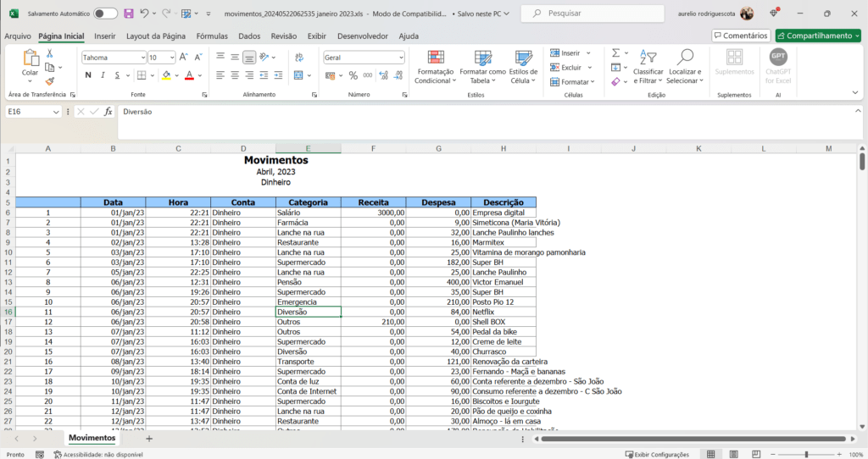Screen dimensions: 868x459
Task: Click the Comentários button
Action: (x=741, y=36)
